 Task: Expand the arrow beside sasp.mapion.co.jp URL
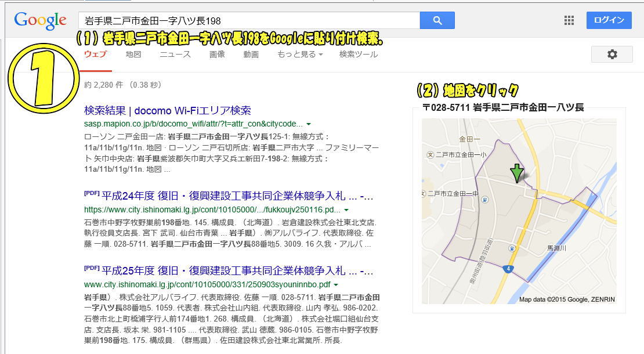tap(309, 124)
